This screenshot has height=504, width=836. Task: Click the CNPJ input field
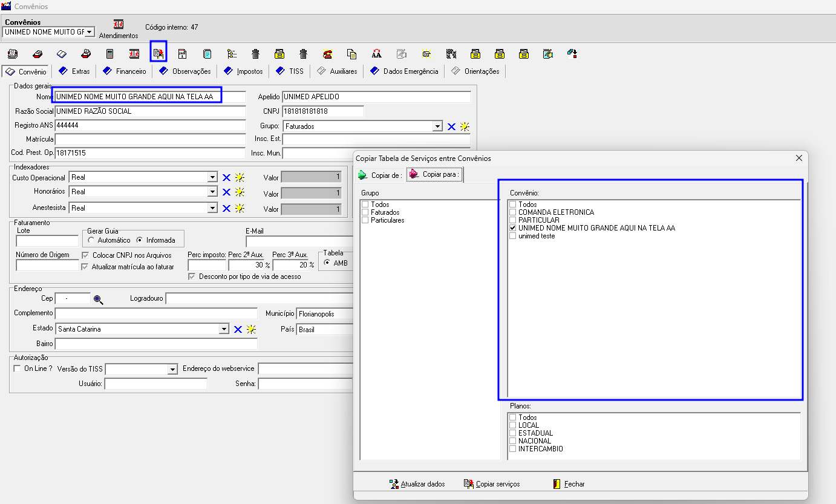coord(323,111)
